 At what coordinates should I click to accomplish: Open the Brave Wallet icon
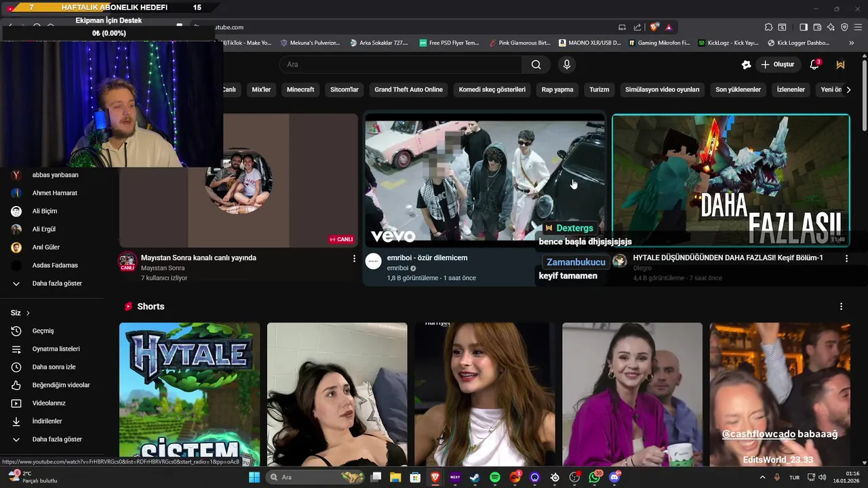tap(817, 27)
